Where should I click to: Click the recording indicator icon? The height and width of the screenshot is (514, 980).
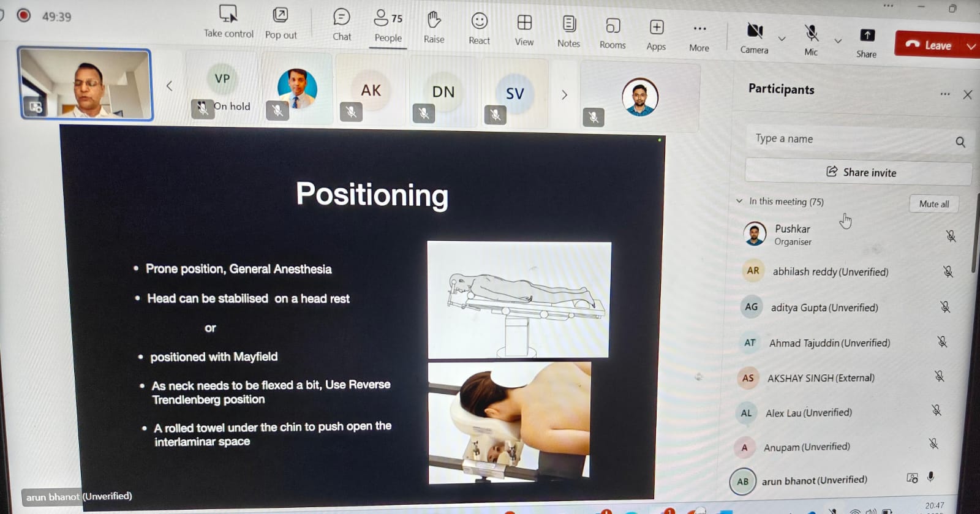point(23,15)
